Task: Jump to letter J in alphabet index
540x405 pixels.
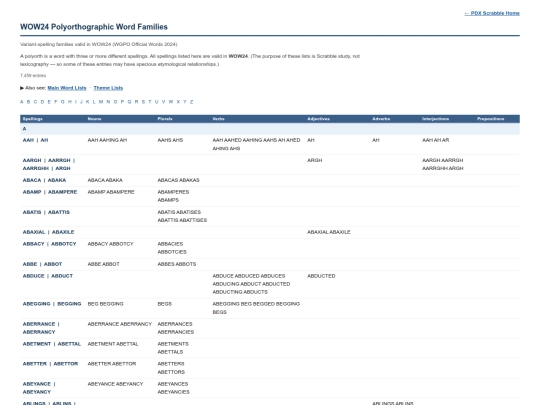Action: 81,102
